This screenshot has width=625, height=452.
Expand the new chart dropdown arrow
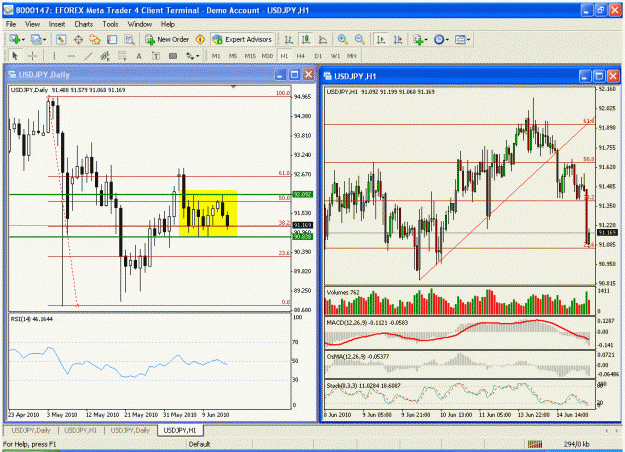[x=23, y=40]
